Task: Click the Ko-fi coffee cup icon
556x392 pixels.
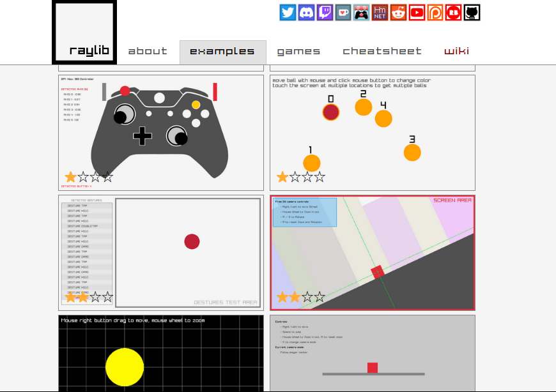Action: (343, 13)
